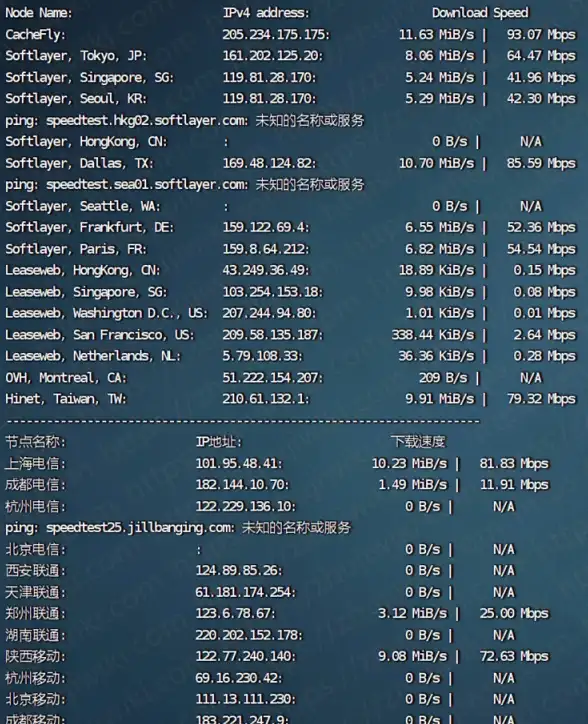Click the speedtest.hkg02.softlayer.com hostname

pos(147,121)
